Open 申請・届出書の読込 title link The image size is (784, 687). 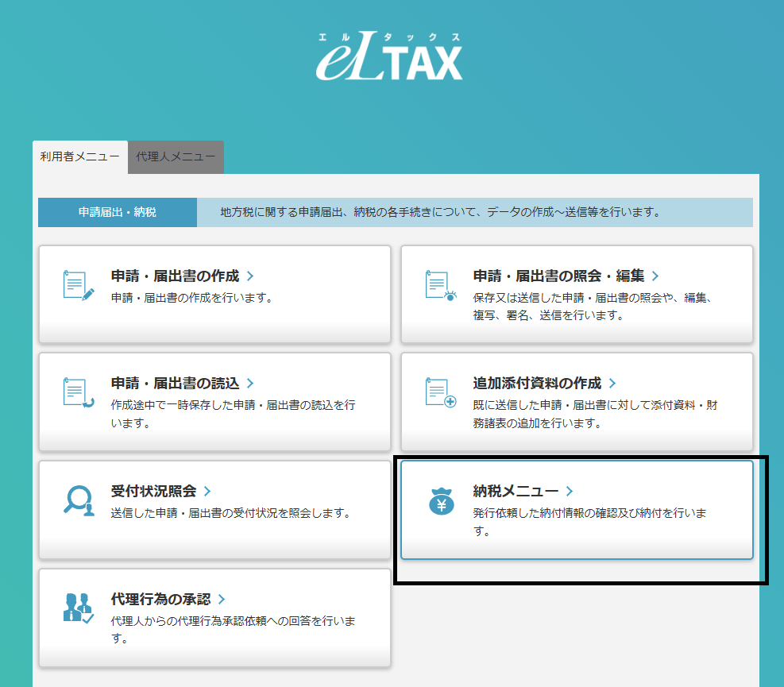[175, 384]
